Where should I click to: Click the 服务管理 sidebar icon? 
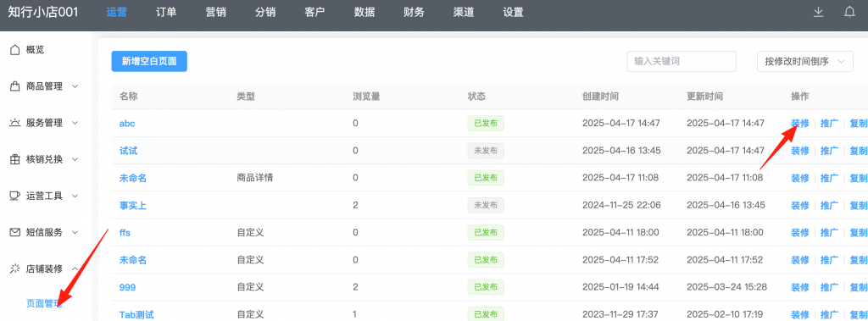click(x=15, y=123)
